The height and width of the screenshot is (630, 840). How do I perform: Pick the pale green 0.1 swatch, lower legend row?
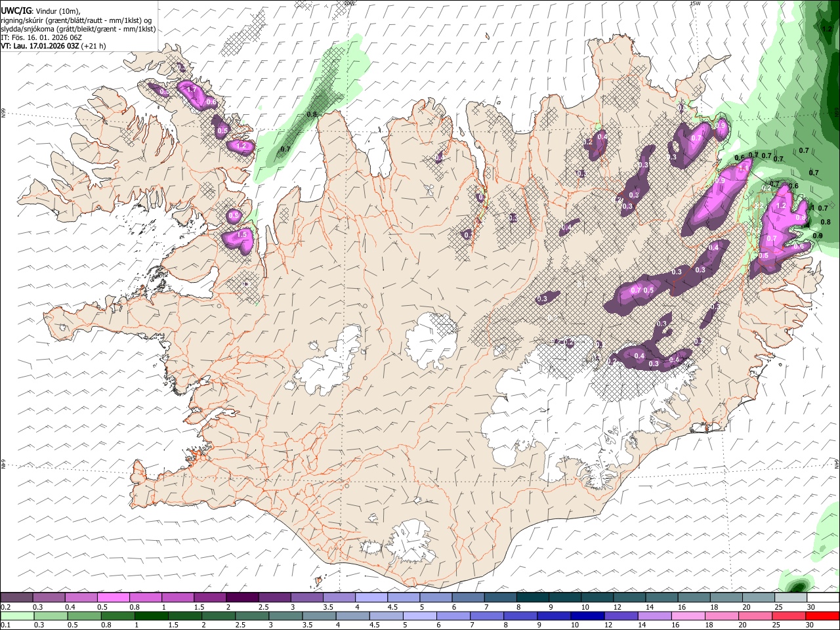(x=16, y=616)
